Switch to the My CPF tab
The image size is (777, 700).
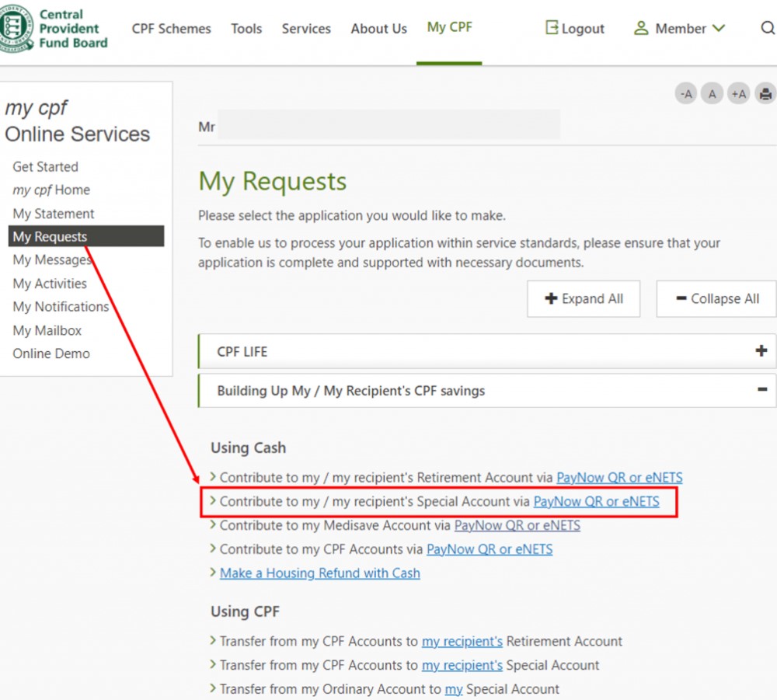pyautogui.click(x=449, y=28)
